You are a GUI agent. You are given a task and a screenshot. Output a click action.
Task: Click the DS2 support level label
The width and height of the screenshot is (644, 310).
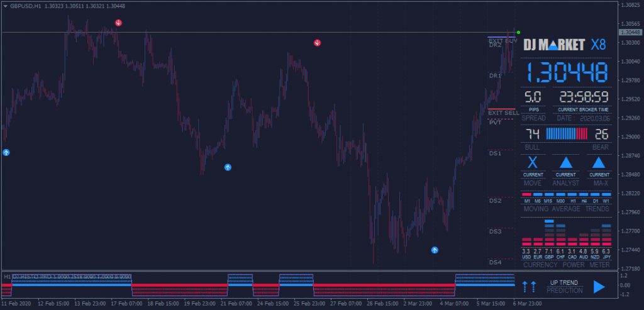pos(495,201)
